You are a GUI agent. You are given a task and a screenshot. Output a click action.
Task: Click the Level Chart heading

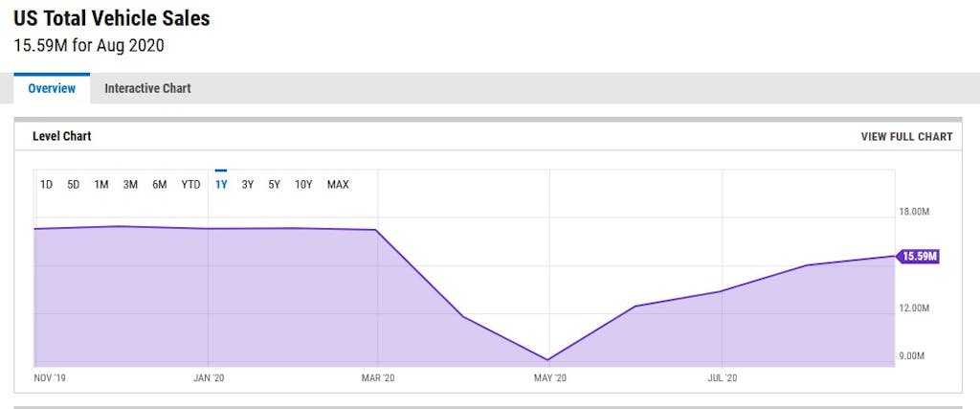pos(62,137)
